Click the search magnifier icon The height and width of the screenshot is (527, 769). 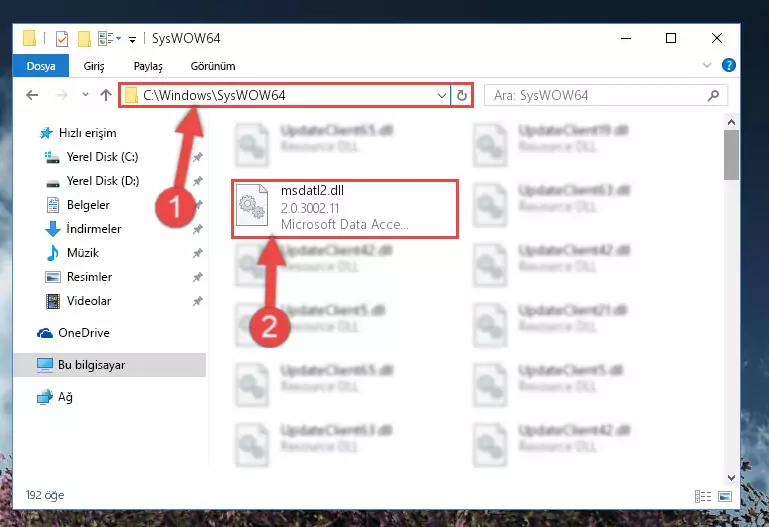tap(713, 96)
